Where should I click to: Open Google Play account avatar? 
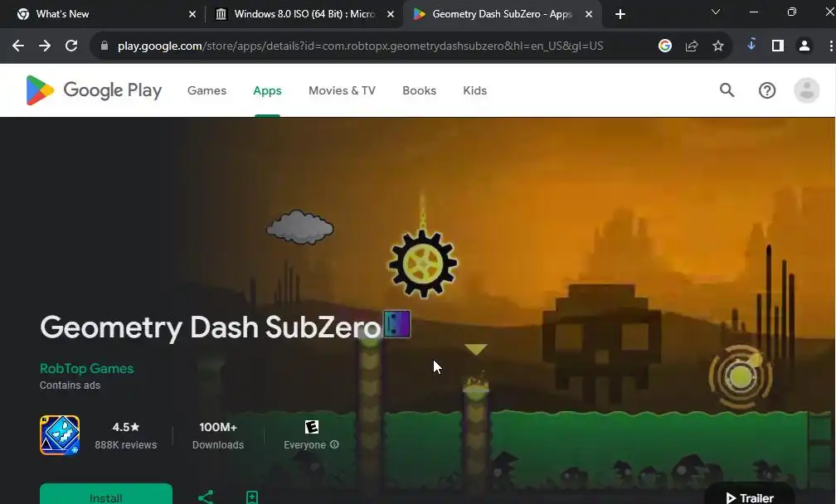coord(807,90)
